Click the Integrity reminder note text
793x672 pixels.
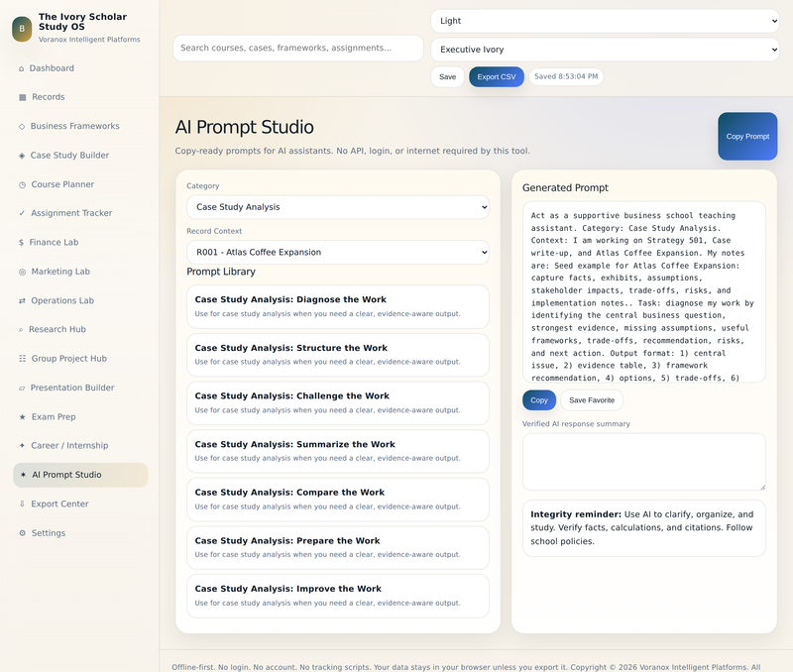pos(643,528)
